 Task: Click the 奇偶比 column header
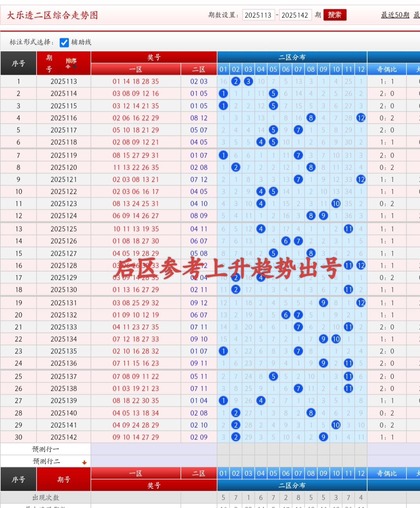click(x=387, y=69)
